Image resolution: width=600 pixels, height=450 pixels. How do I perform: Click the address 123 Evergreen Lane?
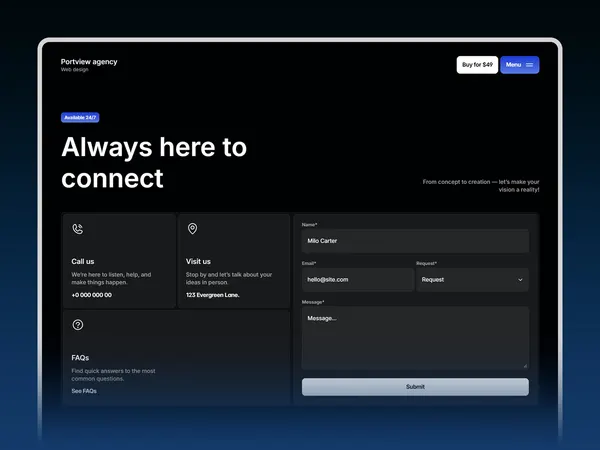tap(212, 295)
